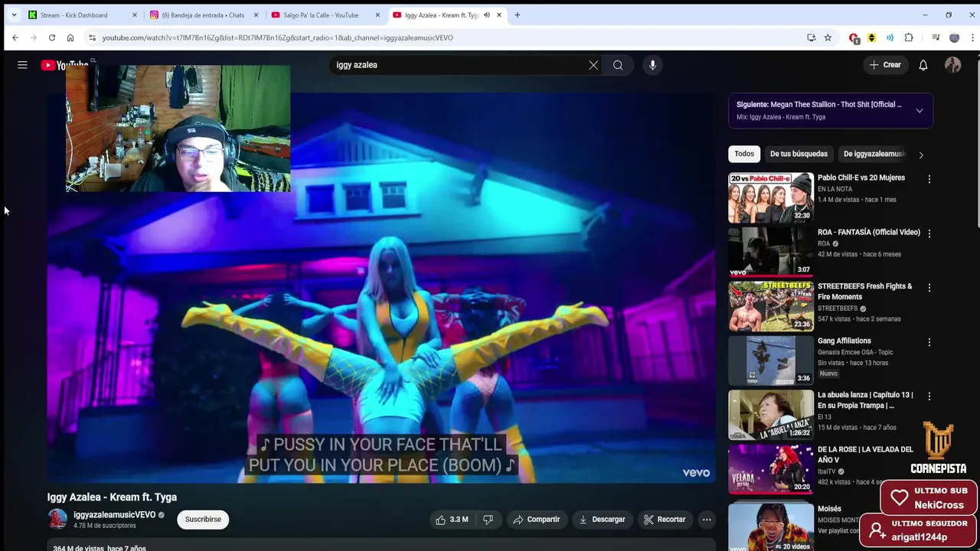Open Chrome three-dot menu
Image resolution: width=980 pixels, height=551 pixels.
[x=972, y=37]
